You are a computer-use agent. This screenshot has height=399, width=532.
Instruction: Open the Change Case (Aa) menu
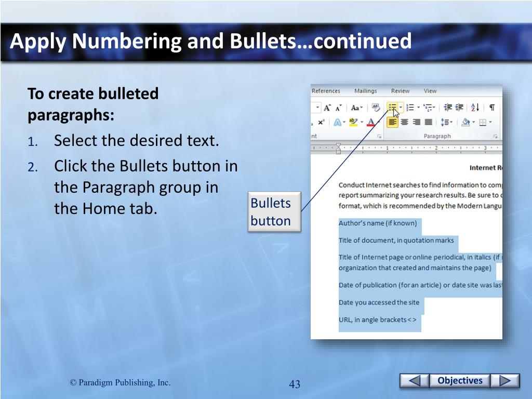pos(356,108)
